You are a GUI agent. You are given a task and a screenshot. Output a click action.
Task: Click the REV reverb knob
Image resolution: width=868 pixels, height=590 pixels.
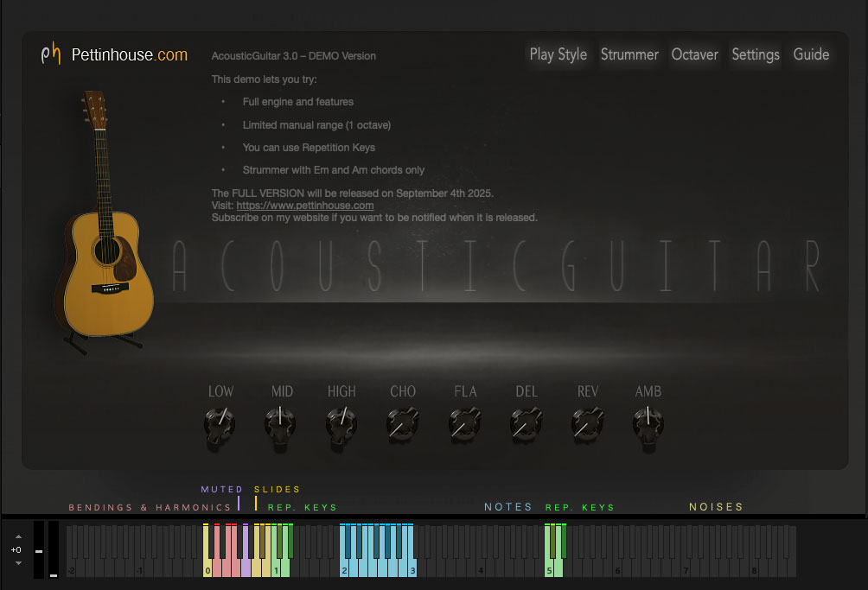[x=587, y=425]
